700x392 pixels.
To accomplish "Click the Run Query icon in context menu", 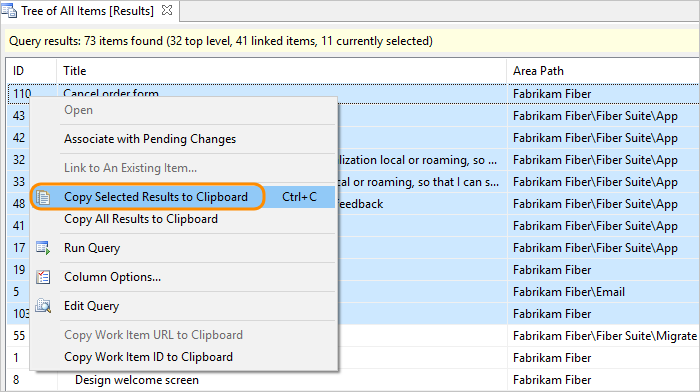I will pyautogui.click(x=43, y=248).
